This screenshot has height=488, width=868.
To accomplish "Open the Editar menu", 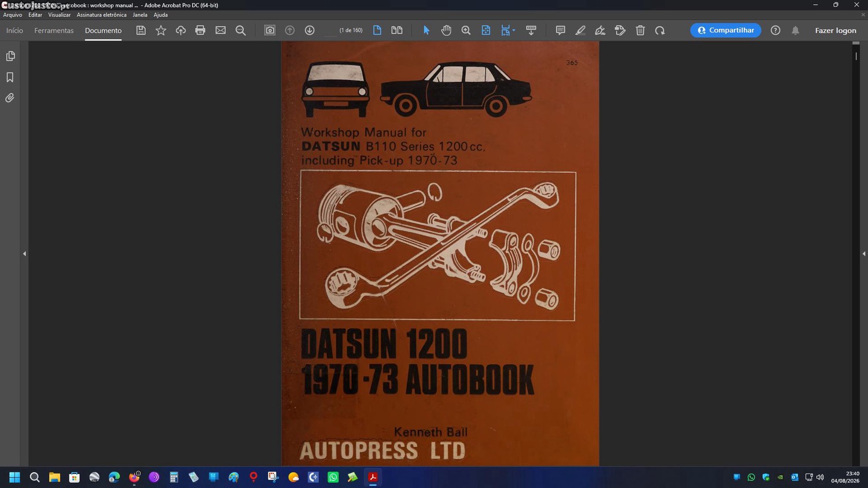I will (x=35, y=15).
